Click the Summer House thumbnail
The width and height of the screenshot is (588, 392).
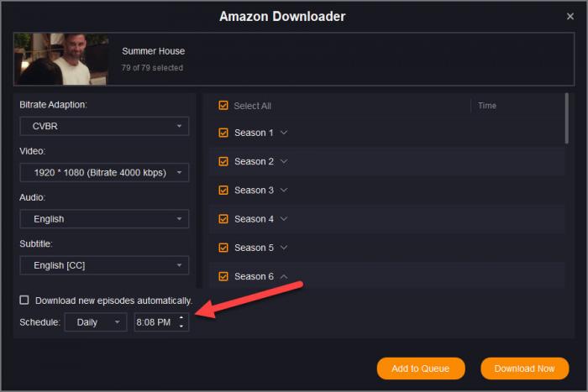61,59
